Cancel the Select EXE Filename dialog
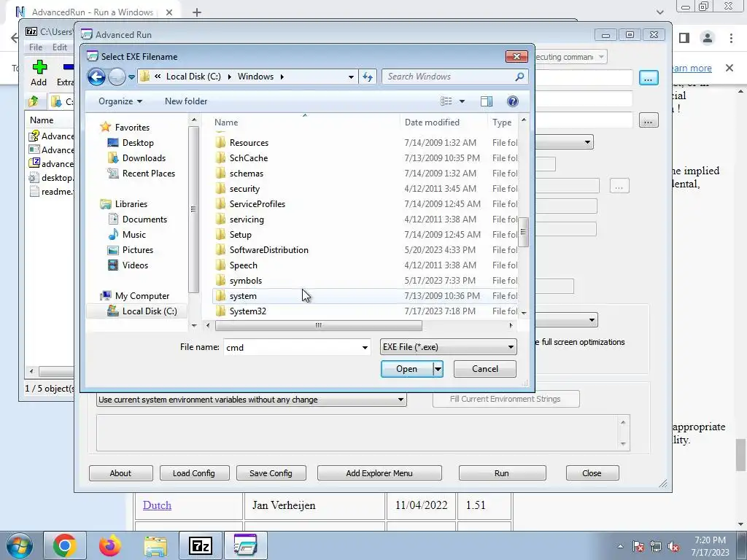 tap(484, 369)
